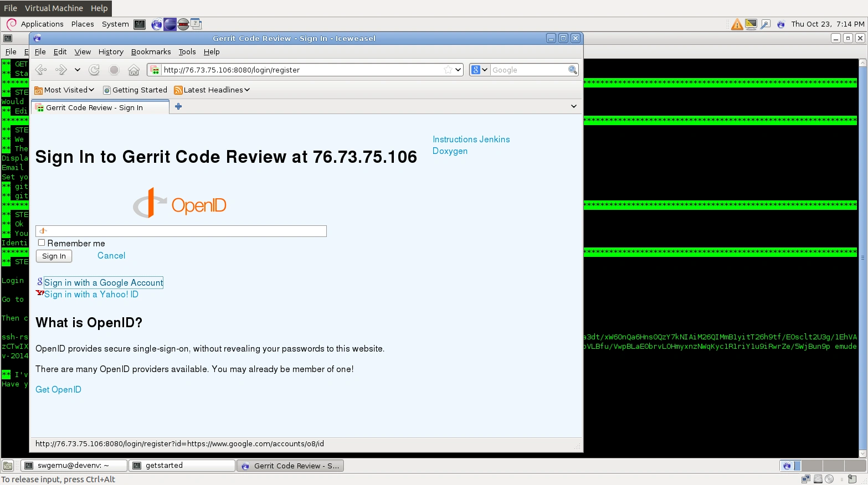Click the Cancel link
868x485 pixels.
click(111, 256)
